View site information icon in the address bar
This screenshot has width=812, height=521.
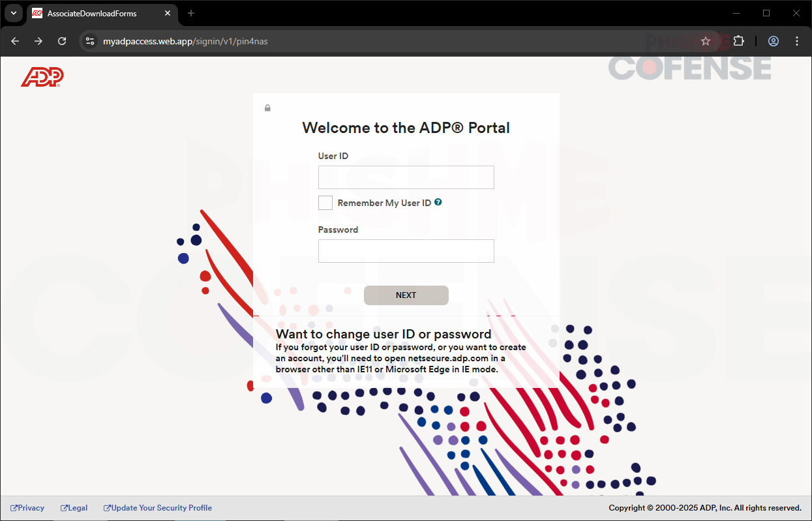click(x=90, y=41)
